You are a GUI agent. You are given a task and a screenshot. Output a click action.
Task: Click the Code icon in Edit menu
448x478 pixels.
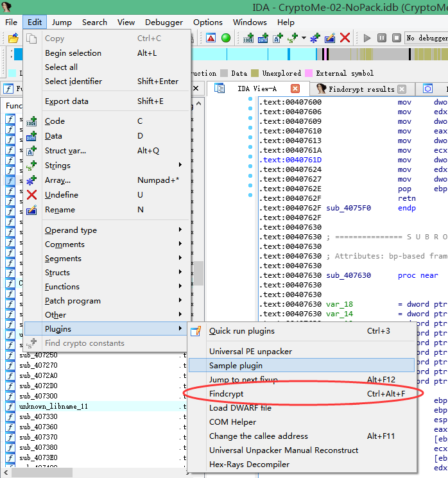31,121
